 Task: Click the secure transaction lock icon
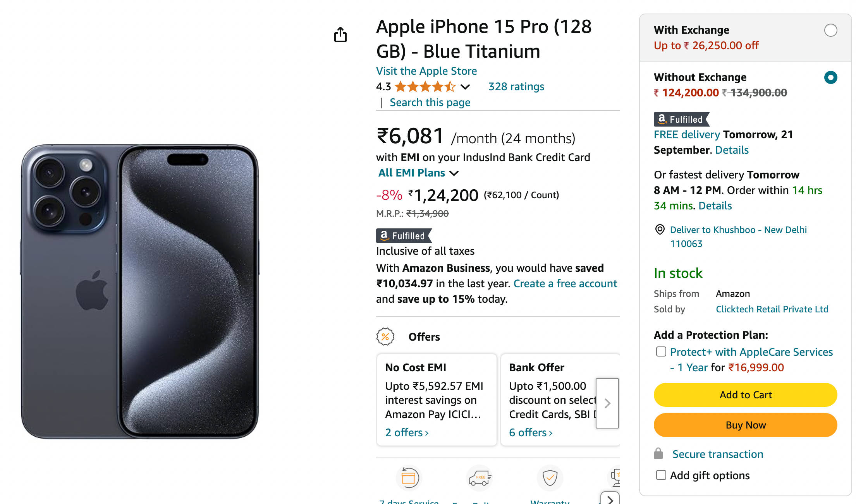(x=658, y=454)
